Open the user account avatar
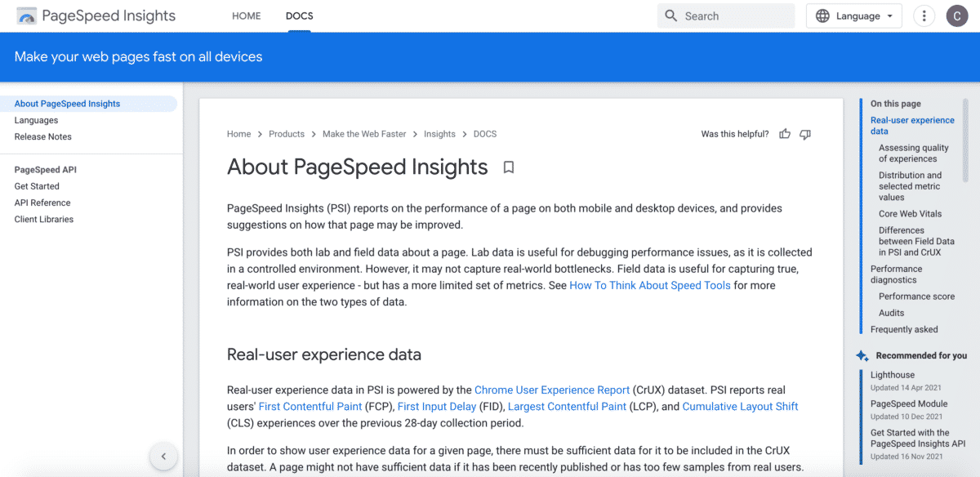Image resolution: width=980 pixels, height=477 pixels. [x=956, y=16]
